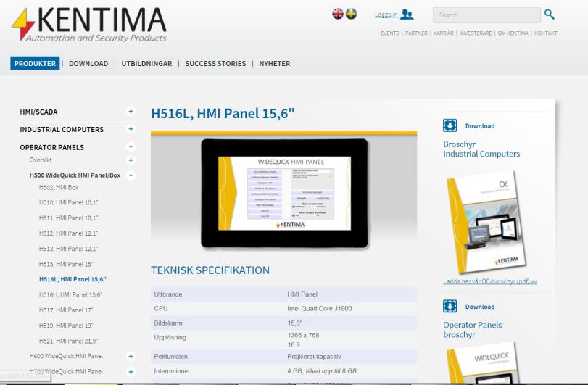Select the PRODUKTER menu tab

click(35, 63)
